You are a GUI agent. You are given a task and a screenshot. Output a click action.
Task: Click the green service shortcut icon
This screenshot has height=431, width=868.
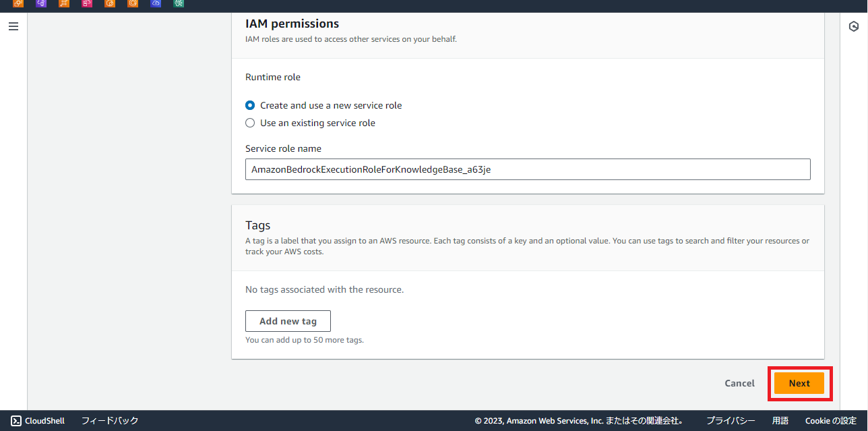point(179,3)
